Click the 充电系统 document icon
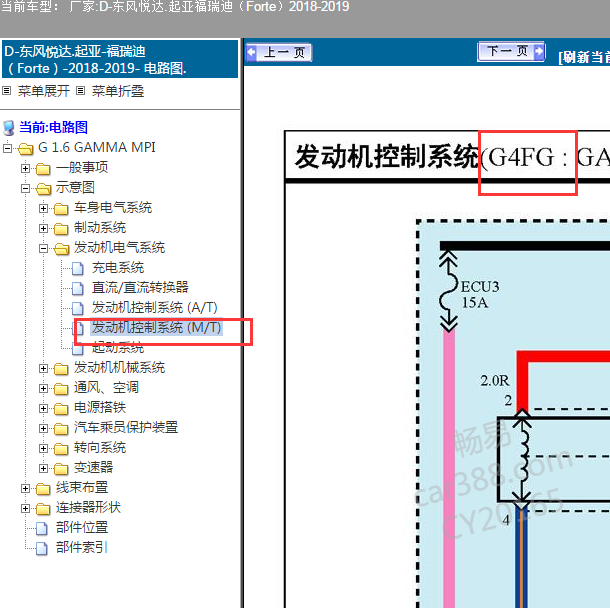Viewport: 610px width, 608px height. pos(78,268)
